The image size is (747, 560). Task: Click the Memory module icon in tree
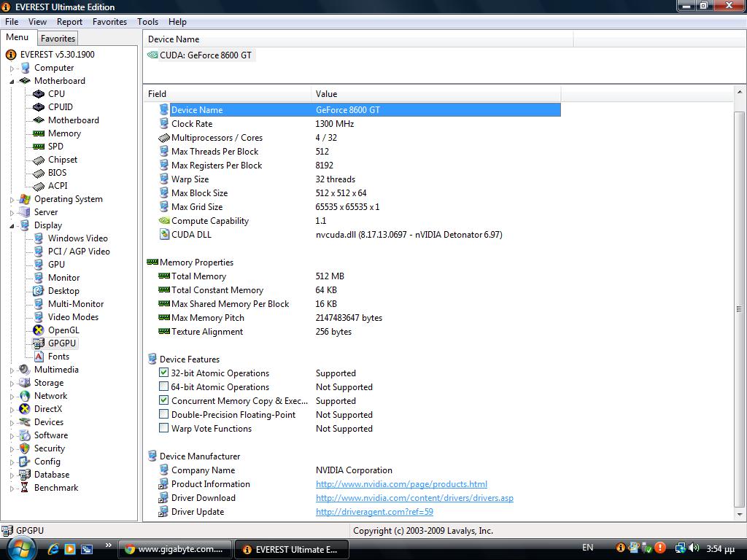coord(39,133)
